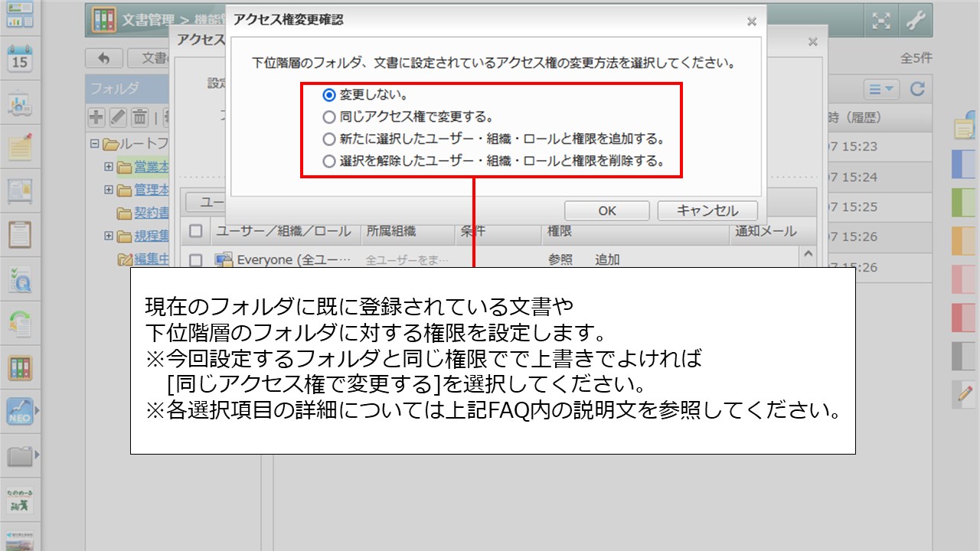The height and width of the screenshot is (551, 980).
Task: Close the access settings window behind the dialog
Action: click(813, 42)
